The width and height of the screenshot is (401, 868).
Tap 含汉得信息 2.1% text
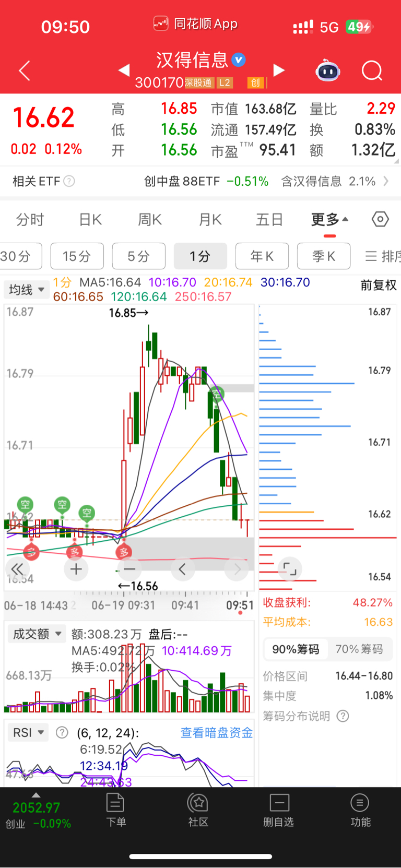[x=328, y=181]
